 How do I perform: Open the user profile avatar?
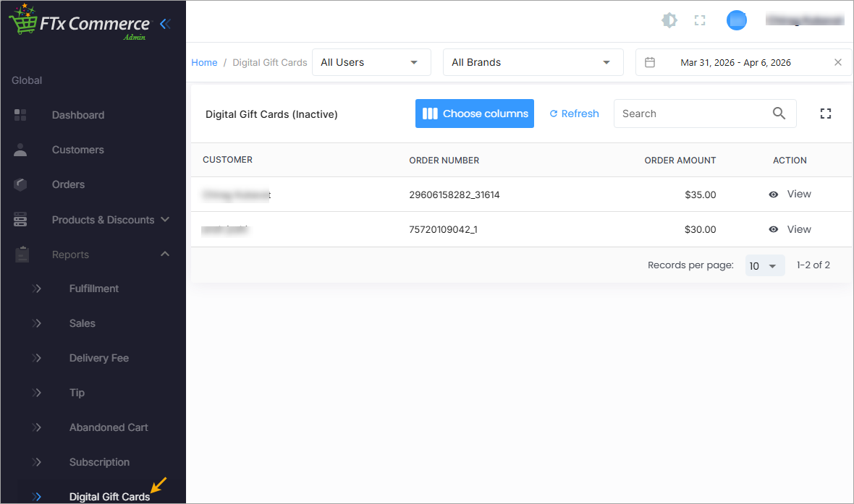(736, 21)
